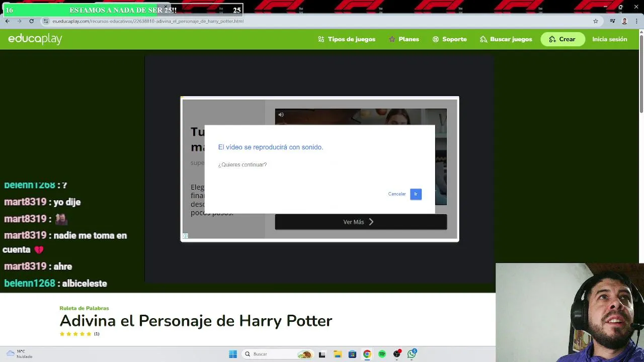The height and width of the screenshot is (362, 644).
Task: Click the weather widget showing Nublado
Action: pyautogui.click(x=19, y=354)
